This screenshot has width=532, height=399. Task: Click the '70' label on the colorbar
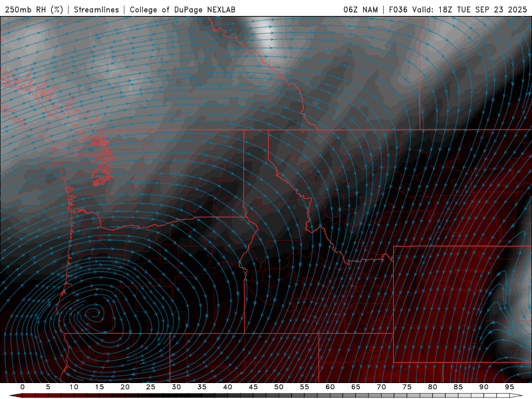381,387
